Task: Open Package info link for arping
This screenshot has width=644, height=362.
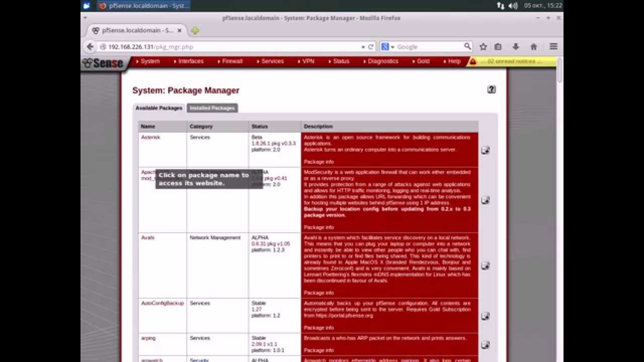Action: point(319,350)
